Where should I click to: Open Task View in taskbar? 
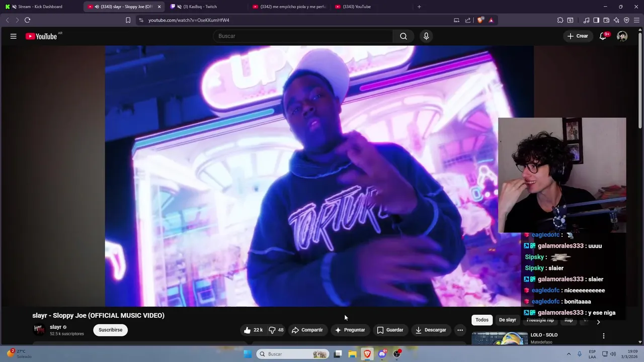338,354
